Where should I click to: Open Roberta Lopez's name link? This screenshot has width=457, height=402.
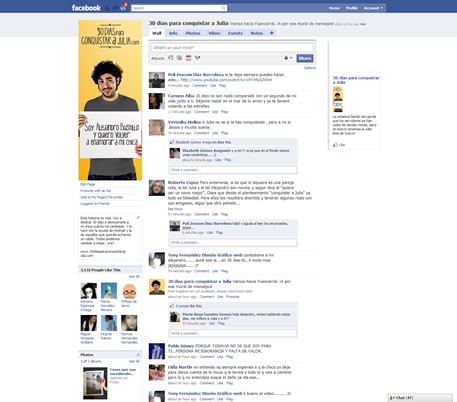[x=183, y=183]
